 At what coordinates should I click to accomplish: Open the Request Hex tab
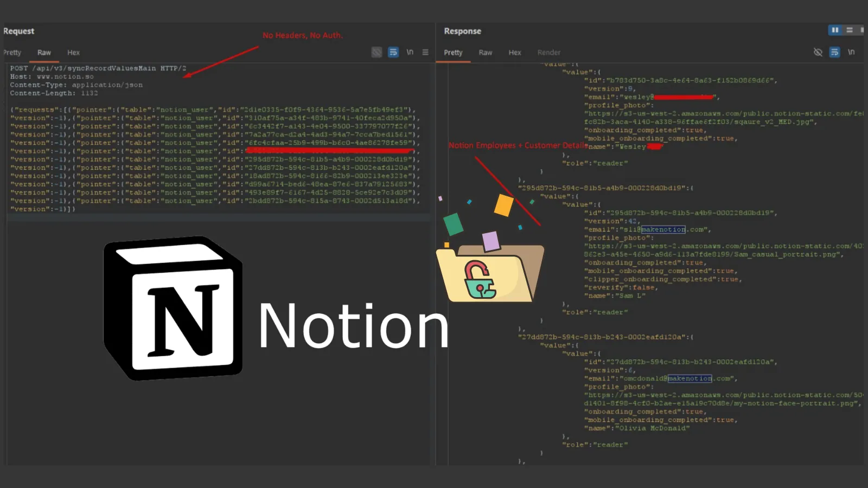click(x=73, y=53)
